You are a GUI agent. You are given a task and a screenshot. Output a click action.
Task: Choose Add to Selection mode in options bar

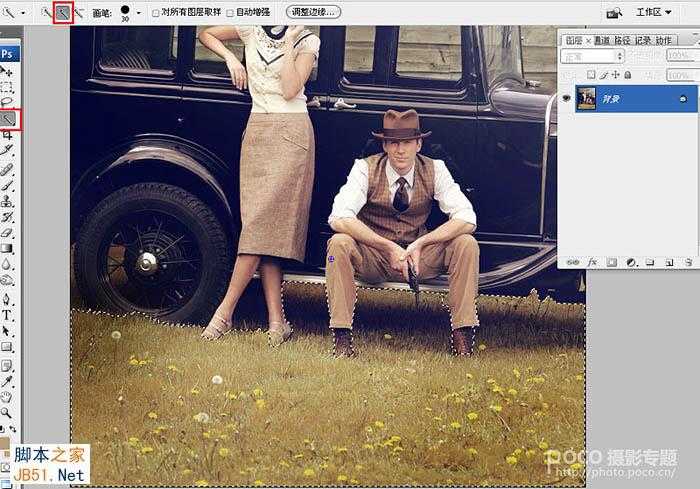[63, 13]
